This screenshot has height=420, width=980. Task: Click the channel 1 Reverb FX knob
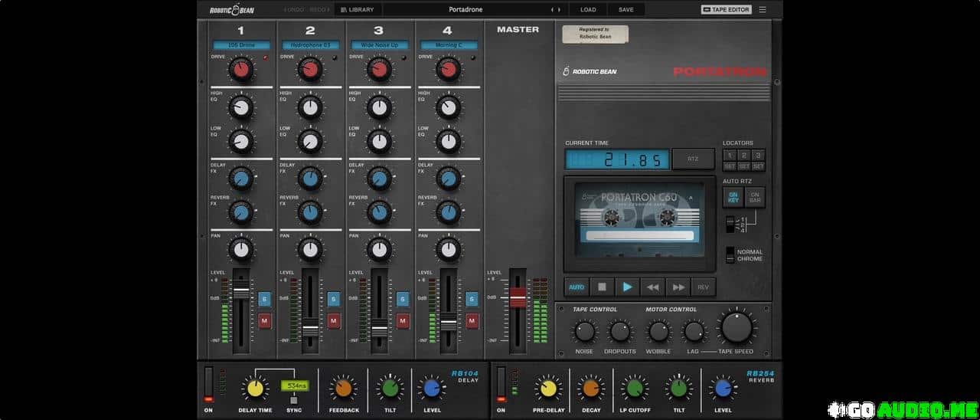241,212
